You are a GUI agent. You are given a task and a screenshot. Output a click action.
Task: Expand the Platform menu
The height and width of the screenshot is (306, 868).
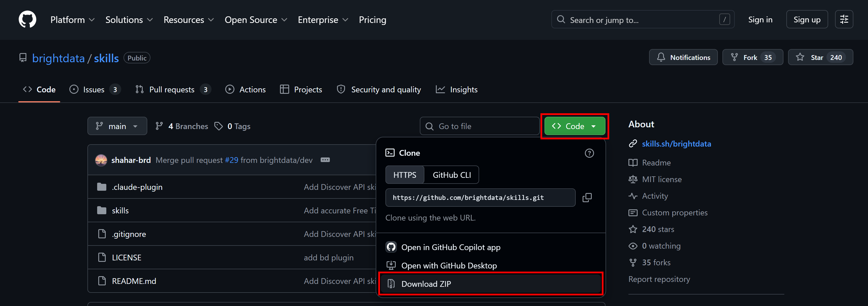pyautogui.click(x=73, y=20)
